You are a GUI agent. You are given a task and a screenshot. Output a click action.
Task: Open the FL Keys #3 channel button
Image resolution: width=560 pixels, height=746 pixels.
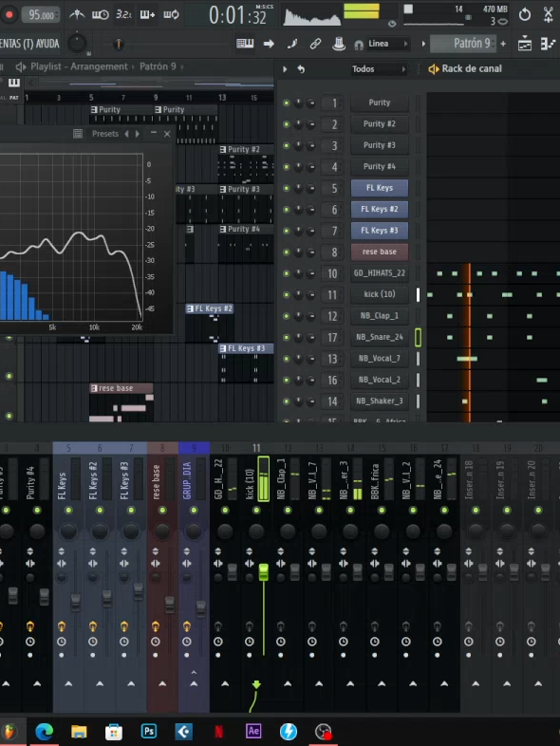[x=380, y=231]
